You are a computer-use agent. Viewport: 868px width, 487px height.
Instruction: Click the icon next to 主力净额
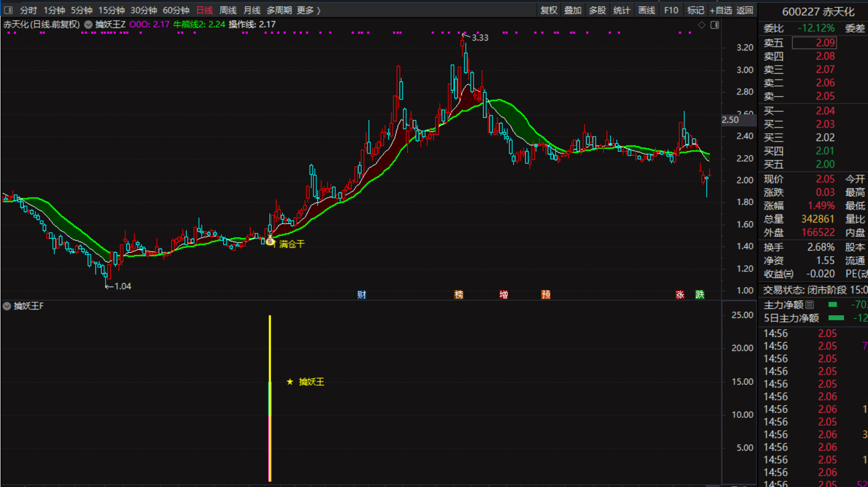pyautogui.click(x=810, y=305)
